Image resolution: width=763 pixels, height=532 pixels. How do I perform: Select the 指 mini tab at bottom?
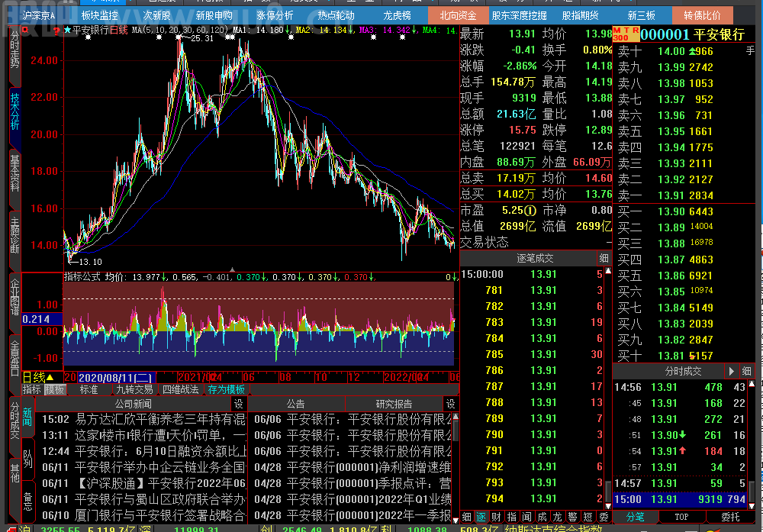[x=511, y=517]
